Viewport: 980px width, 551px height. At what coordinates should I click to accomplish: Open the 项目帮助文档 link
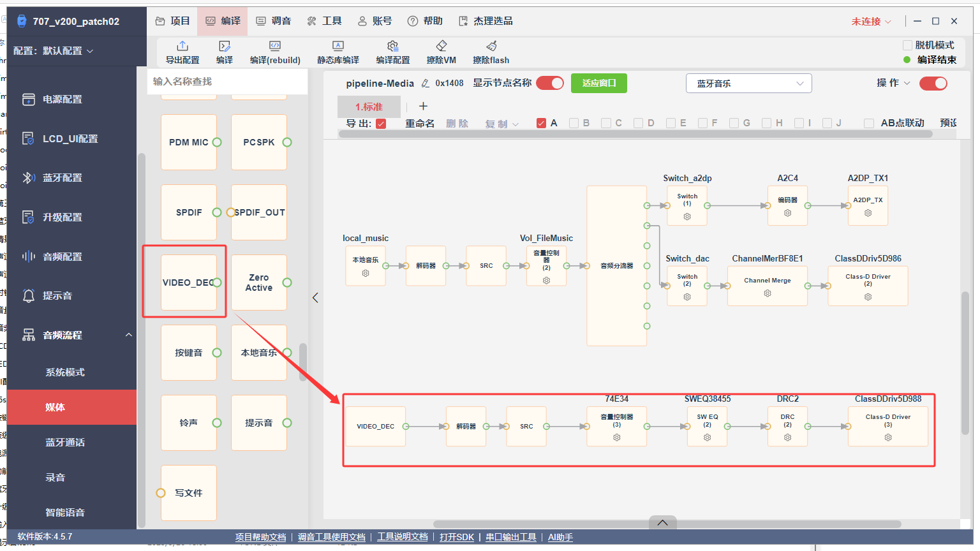[x=260, y=537]
